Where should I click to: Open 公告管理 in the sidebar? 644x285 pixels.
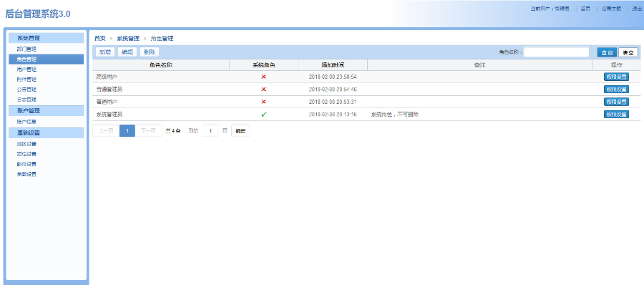click(26, 90)
